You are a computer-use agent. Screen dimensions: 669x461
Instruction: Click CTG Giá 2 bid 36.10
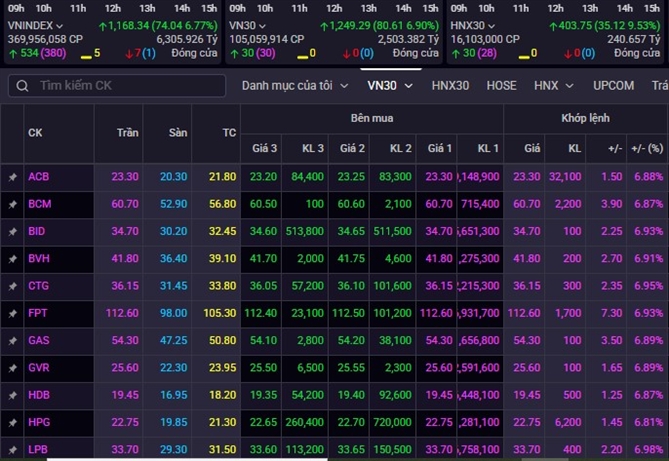click(351, 286)
